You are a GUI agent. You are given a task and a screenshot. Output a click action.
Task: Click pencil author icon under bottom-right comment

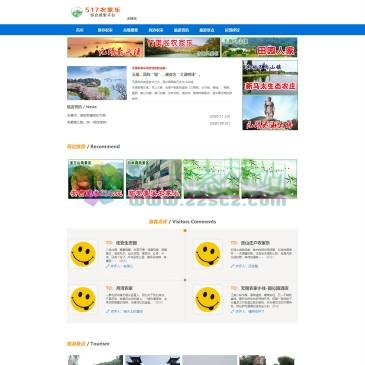tap(232, 311)
